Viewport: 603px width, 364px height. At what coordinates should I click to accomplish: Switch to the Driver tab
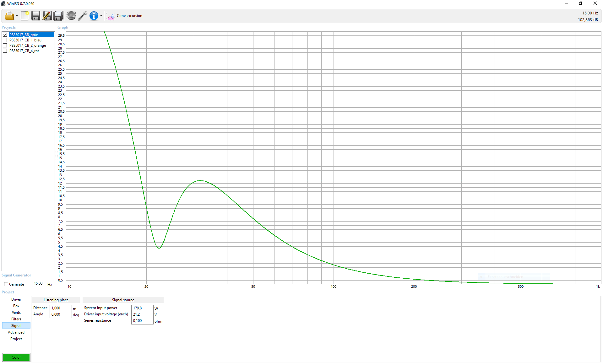(16, 299)
